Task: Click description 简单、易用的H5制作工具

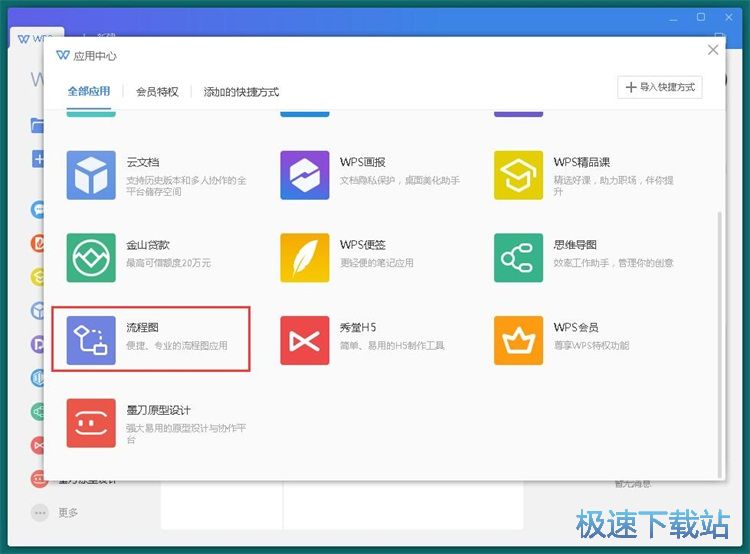Action: tap(392, 345)
